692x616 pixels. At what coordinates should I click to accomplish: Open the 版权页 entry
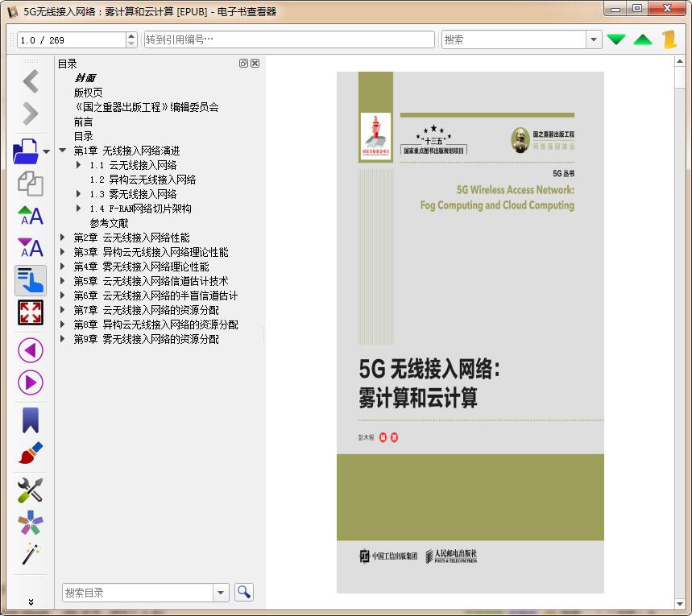click(89, 93)
